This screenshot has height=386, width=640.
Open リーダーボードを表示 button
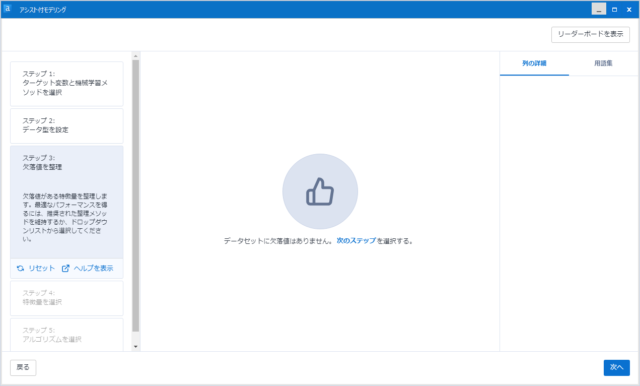coord(591,34)
